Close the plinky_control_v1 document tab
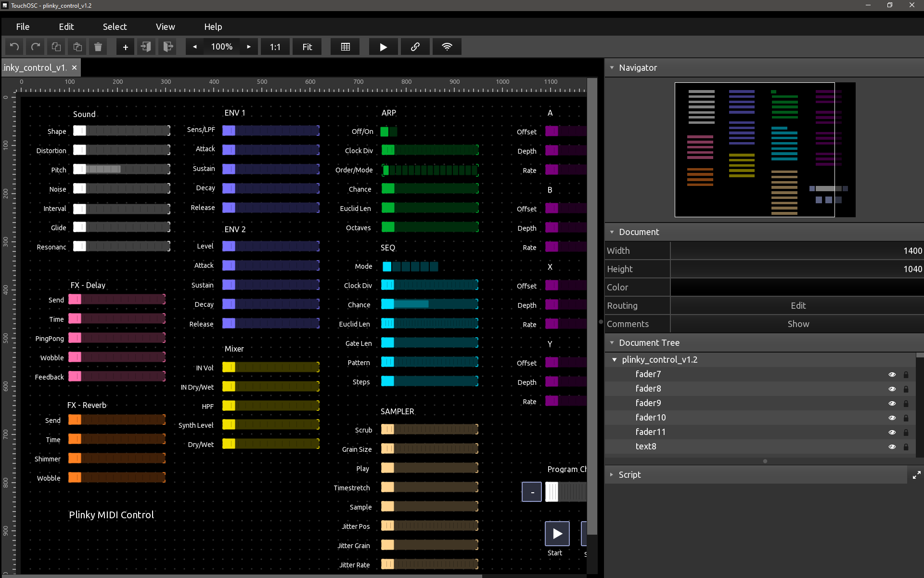This screenshot has height=578, width=924. point(74,67)
